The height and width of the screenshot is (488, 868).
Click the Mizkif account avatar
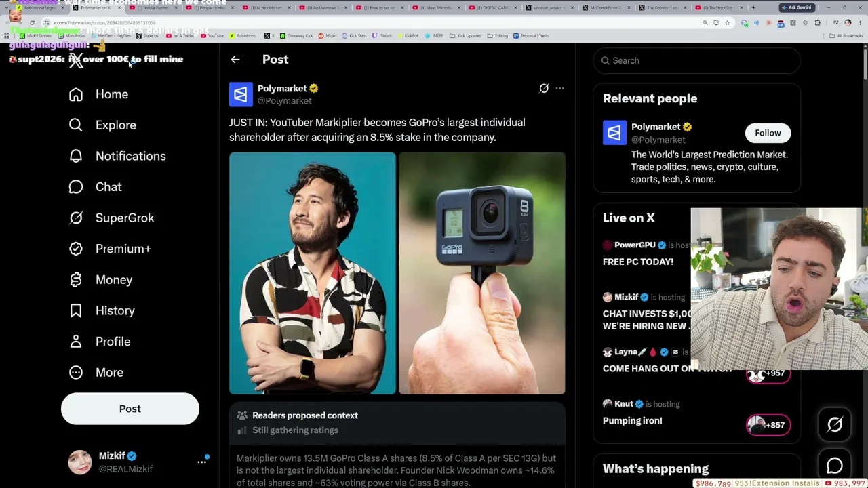point(80,462)
